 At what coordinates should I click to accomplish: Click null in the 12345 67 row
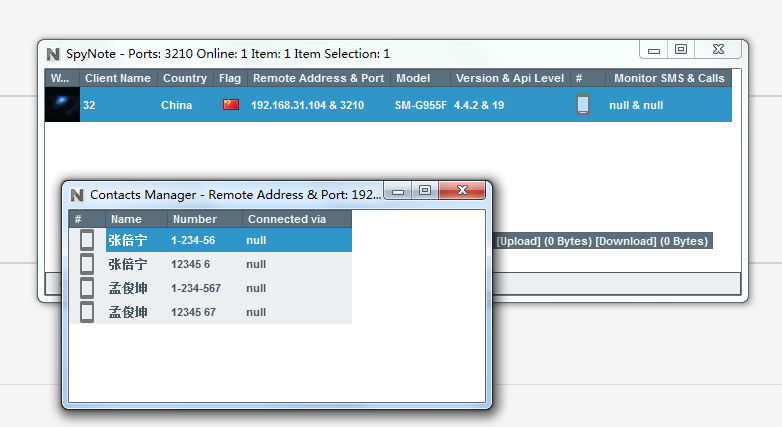coord(256,312)
